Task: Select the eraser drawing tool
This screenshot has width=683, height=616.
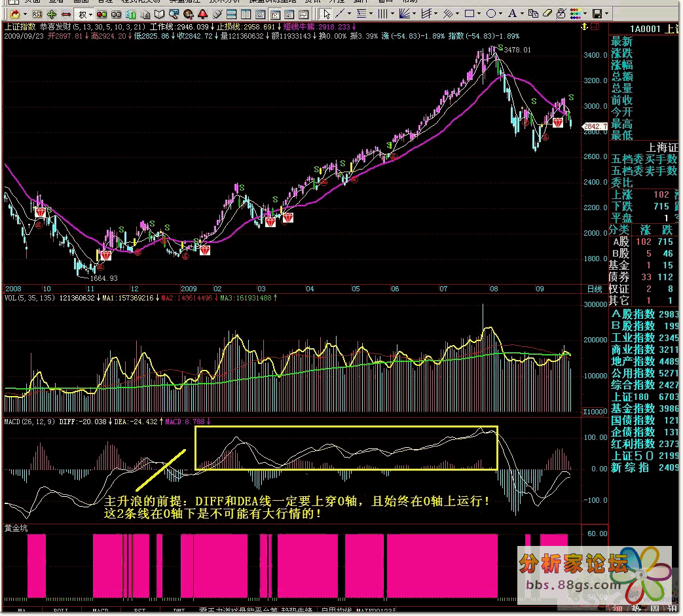Action: pos(547,14)
